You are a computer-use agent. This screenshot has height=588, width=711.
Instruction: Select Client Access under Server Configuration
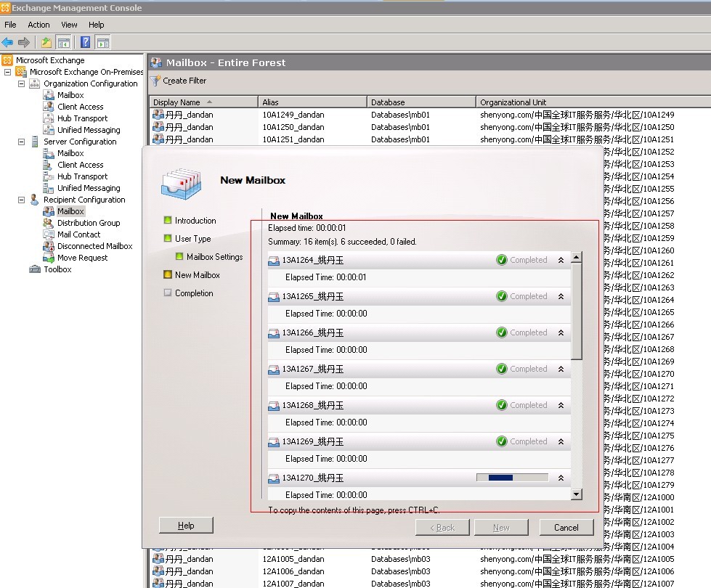[x=81, y=165]
